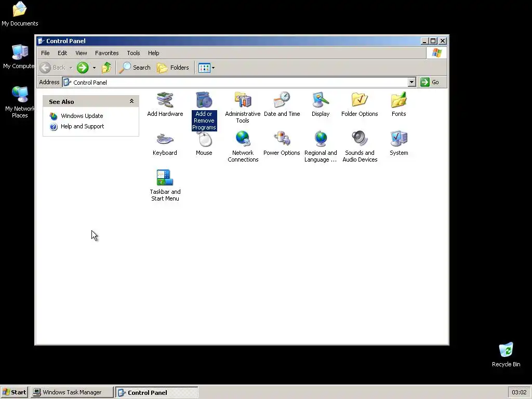This screenshot has width=532, height=399.
Task: Open the File menu
Action: click(x=45, y=53)
